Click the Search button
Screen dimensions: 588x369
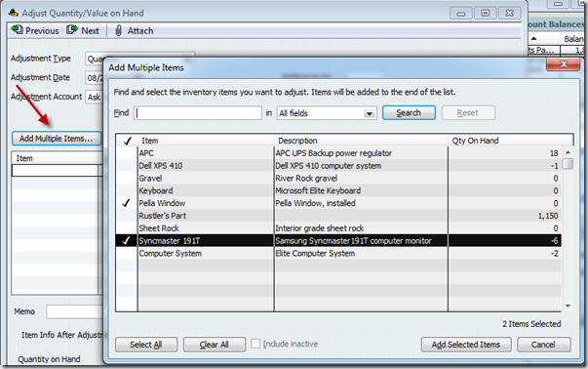click(x=409, y=112)
